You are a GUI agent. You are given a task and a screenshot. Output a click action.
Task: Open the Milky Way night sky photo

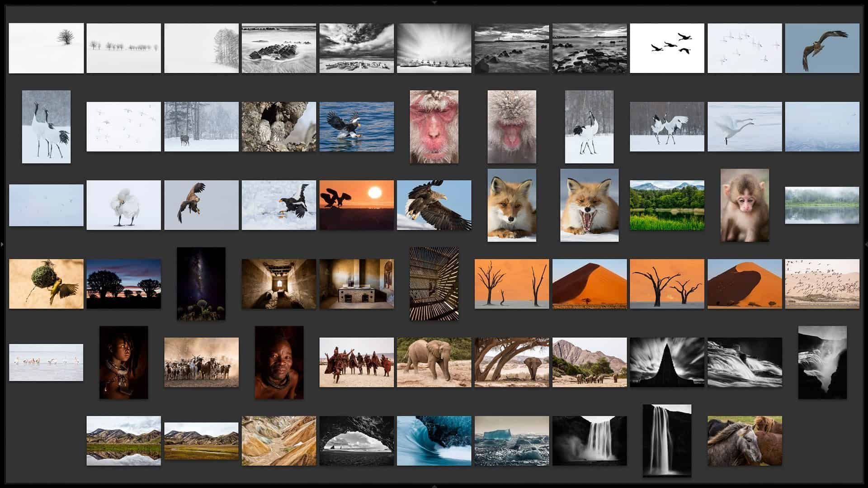(x=201, y=284)
